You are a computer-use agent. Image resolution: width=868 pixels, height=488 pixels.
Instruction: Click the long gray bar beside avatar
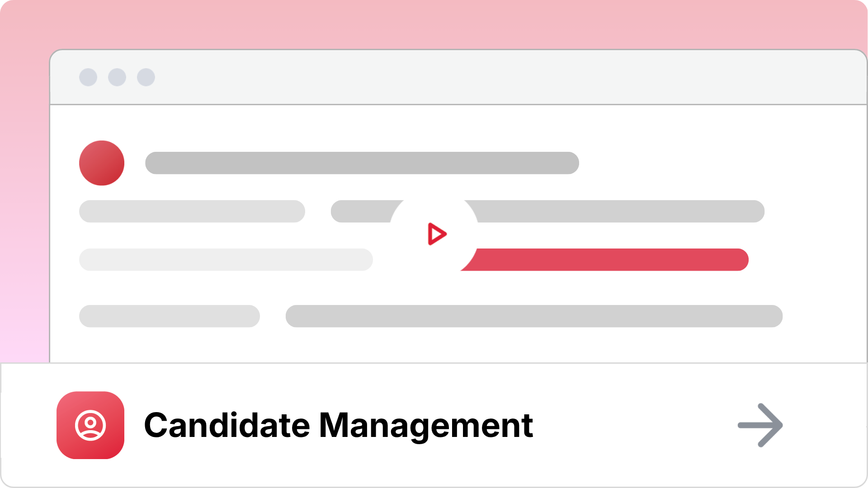coord(362,163)
